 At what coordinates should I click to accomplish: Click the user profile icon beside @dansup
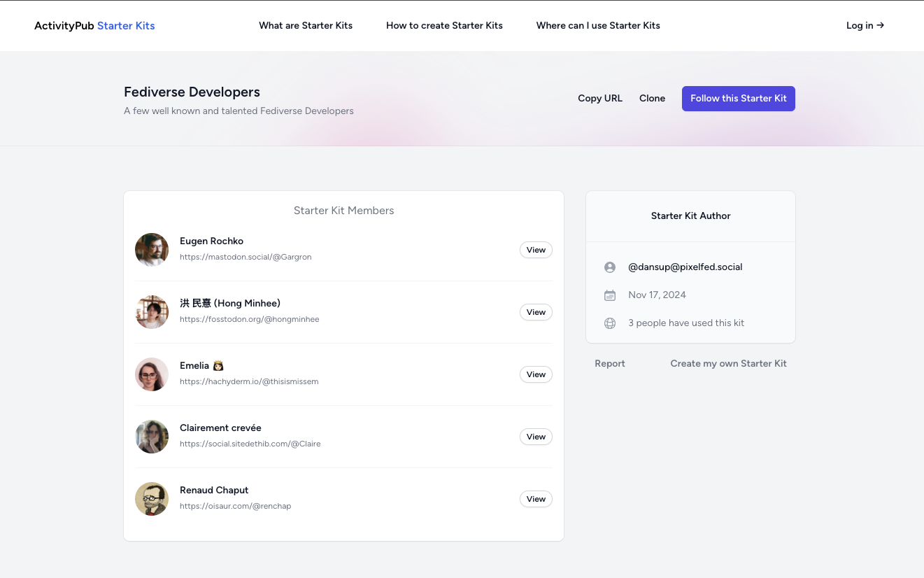(x=610, y=267)
